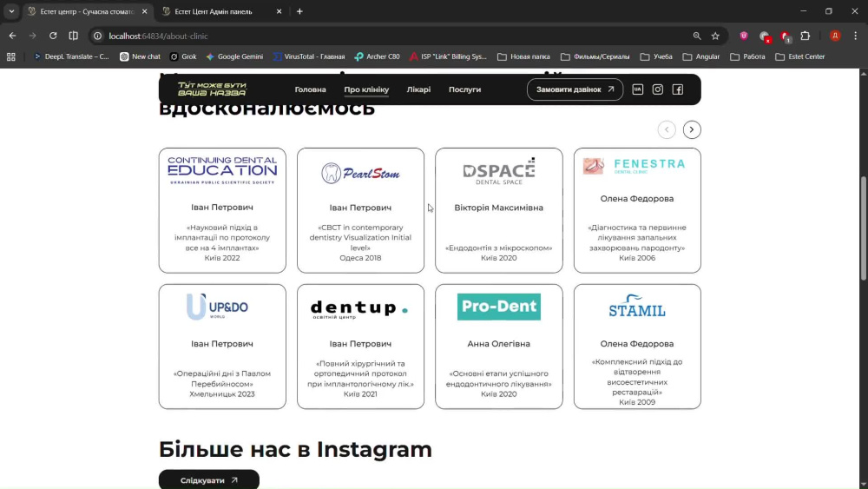The image size is (868, 489).
Task: Open browser side panel icon
Action: point(73,36)
